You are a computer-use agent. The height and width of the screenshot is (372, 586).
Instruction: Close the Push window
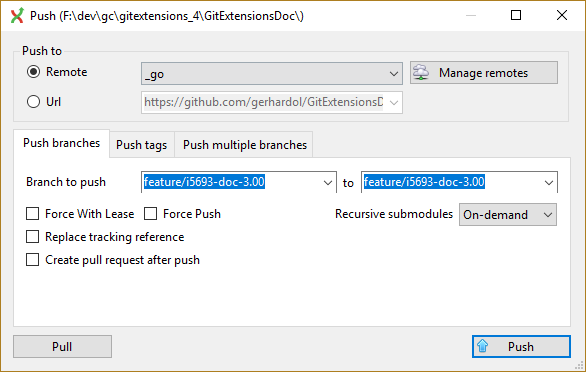[x=562, y=15]
